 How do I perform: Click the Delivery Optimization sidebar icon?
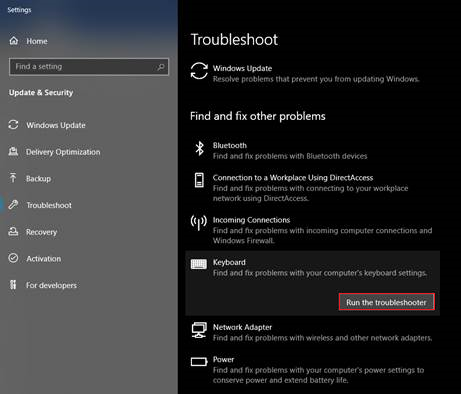click(13, 152)
